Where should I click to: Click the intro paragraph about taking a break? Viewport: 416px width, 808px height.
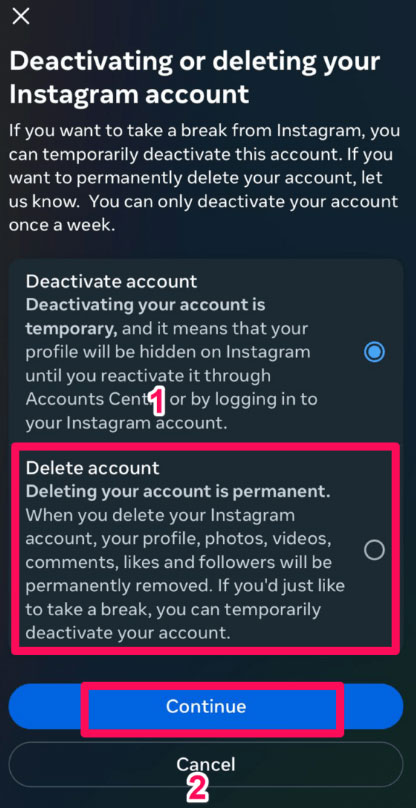point(204,178)
